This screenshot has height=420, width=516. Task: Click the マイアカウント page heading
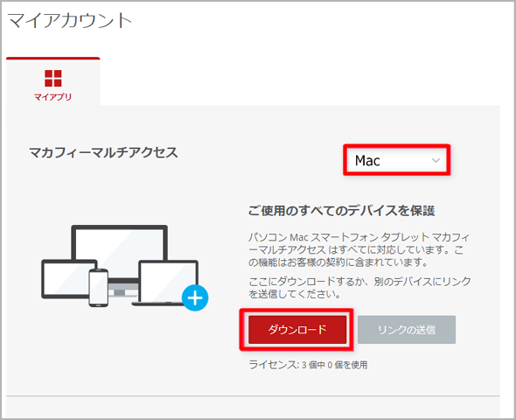click(x=69, y=20)
